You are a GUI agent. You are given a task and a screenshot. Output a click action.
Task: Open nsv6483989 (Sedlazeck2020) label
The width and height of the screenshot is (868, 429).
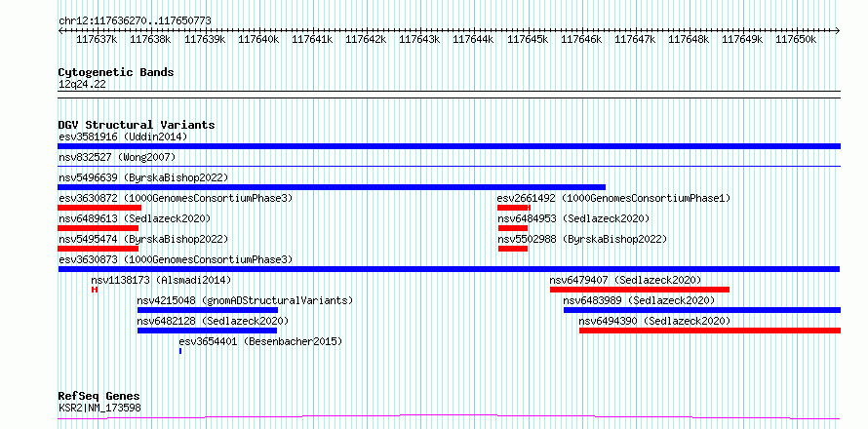(639, 300)
